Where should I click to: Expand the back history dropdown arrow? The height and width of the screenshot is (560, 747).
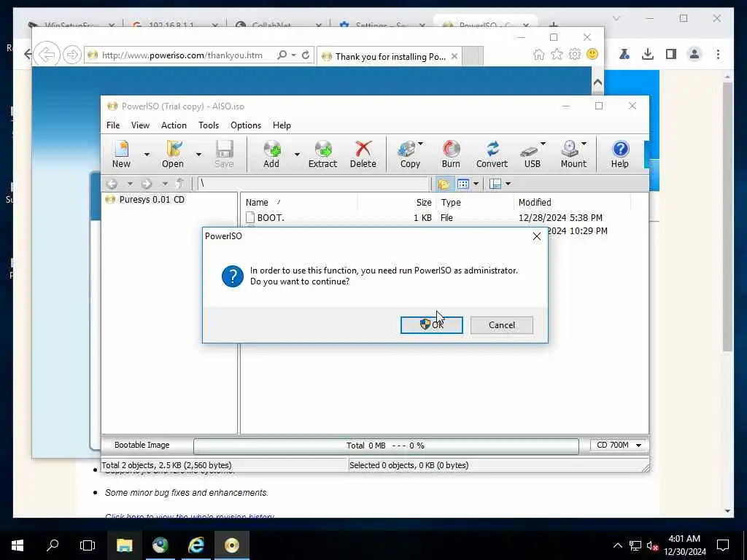click(129, 184)
